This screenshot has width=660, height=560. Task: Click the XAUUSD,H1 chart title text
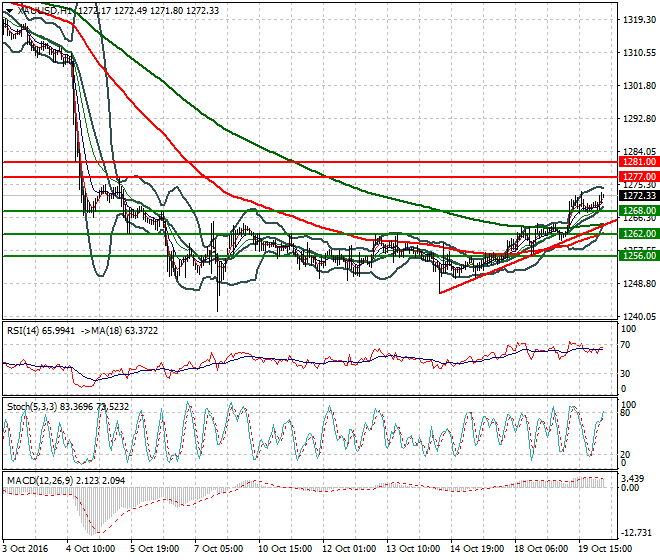(x=44, y=11)
